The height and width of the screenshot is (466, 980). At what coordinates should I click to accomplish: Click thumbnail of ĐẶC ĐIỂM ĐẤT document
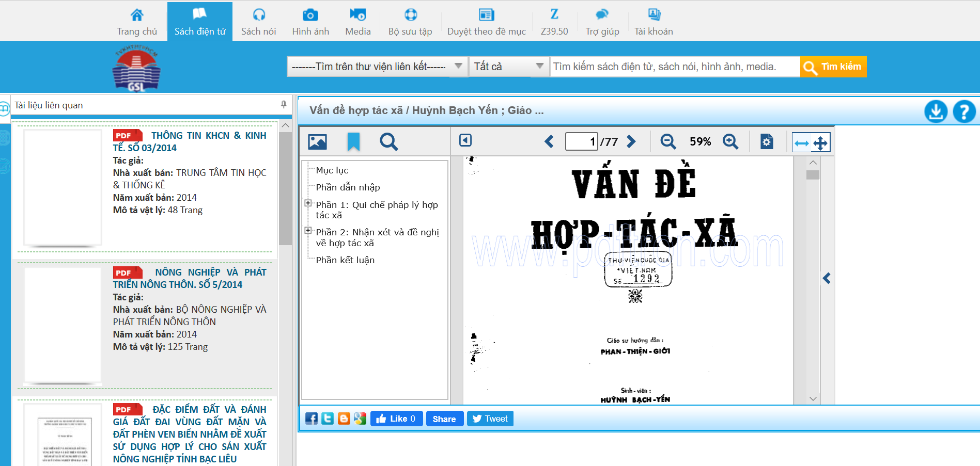click(63, 435)
